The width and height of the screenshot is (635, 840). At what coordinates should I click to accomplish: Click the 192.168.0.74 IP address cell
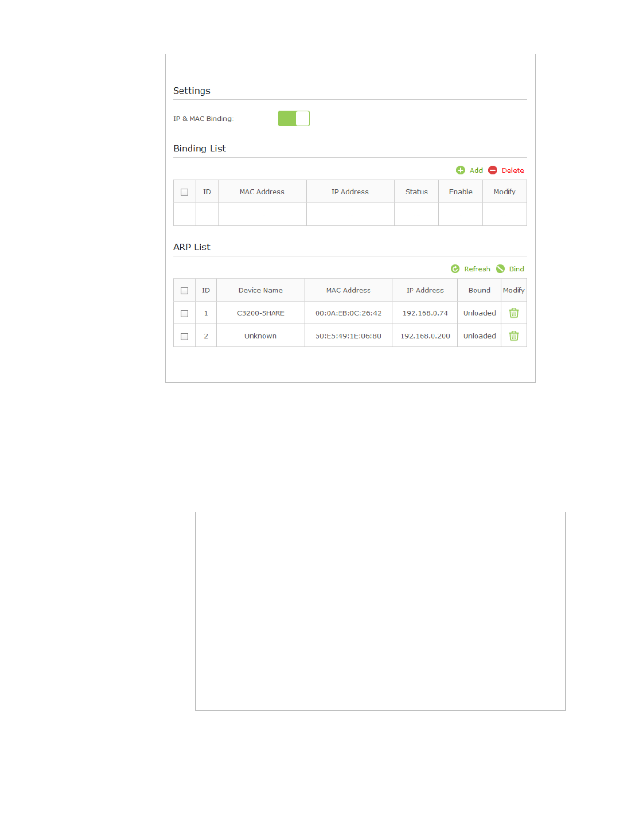pyautogui.click(x=425, y=313)
